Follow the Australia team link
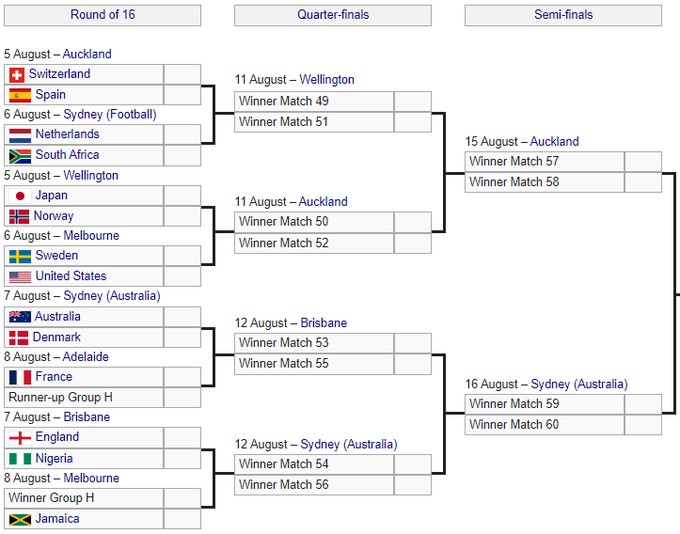680x534 pixels. click(x=58, y=317)
